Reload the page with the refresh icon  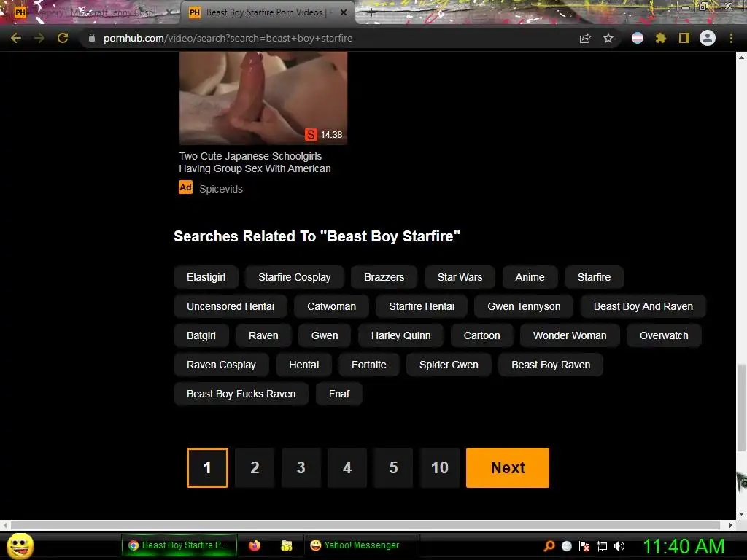pyautogui.click(x=63, y=38)
